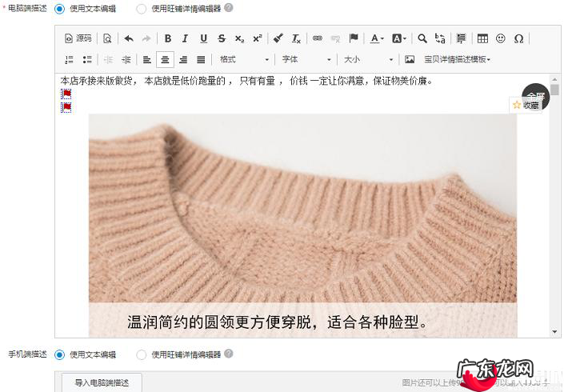Screen dimensions: 564x392
Task: Click the 导入电脑端描述 button
Action: (102, 382)
